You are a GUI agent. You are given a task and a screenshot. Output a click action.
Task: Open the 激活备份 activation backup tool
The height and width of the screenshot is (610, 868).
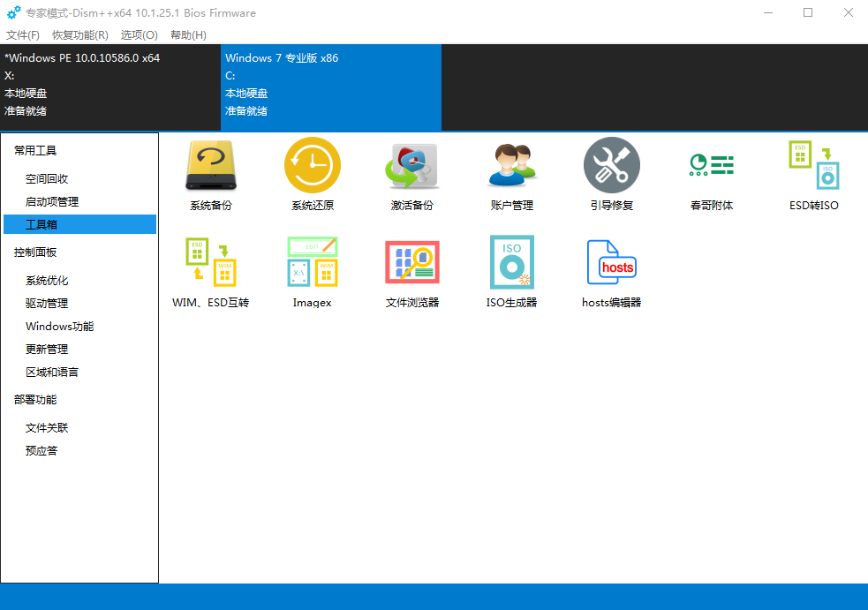pos(412,167)
